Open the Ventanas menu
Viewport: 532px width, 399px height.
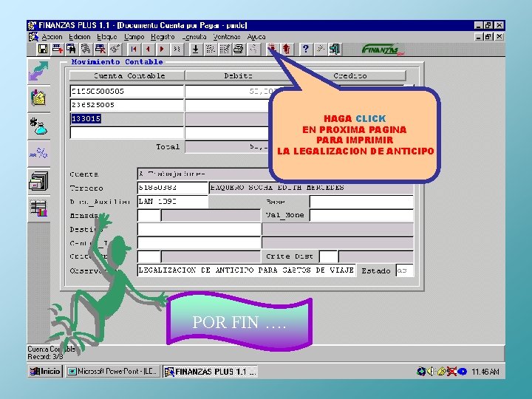coord(227,37)
